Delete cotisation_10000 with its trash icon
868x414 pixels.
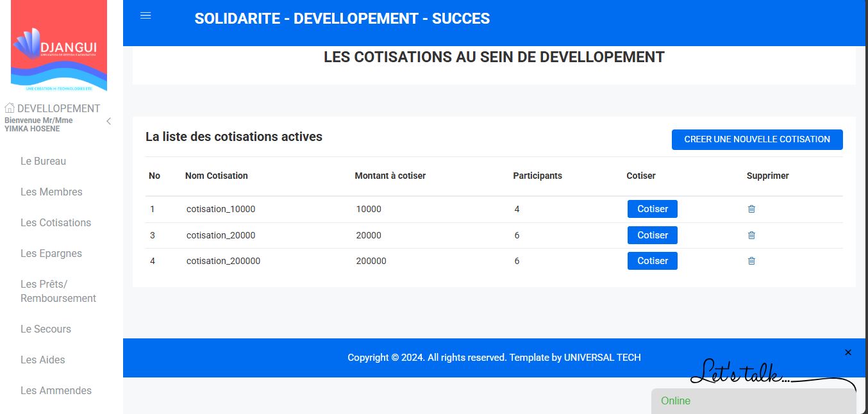coord(751,209)
